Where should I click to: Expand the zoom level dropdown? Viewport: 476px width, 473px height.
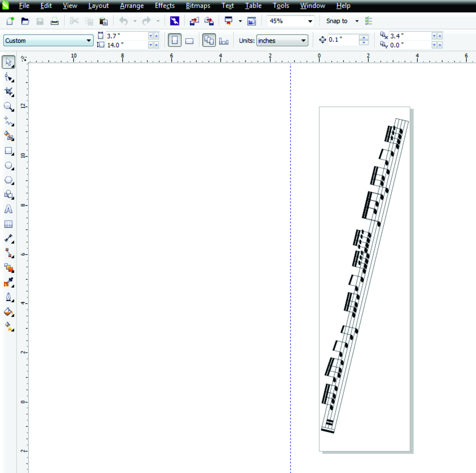point(312,21)
